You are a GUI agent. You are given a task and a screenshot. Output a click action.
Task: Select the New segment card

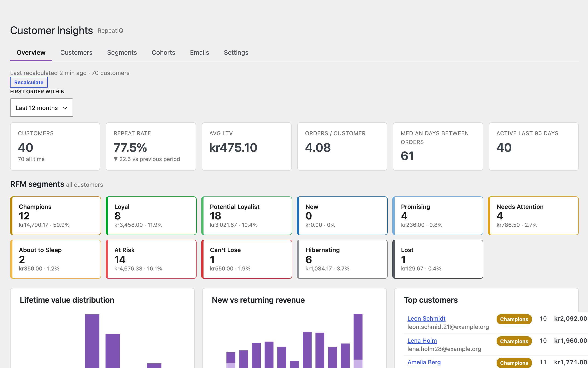click(x=342, y=216)
